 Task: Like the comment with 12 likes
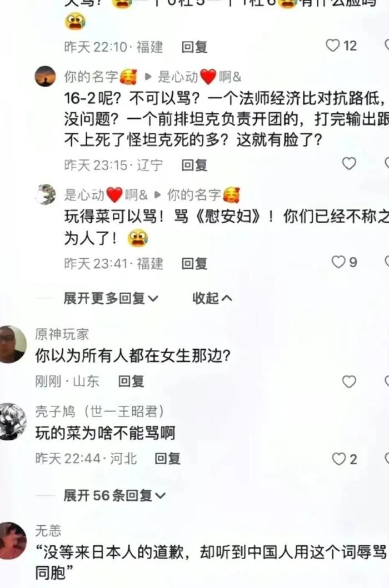pyautogui.click(x=333, y=46)
